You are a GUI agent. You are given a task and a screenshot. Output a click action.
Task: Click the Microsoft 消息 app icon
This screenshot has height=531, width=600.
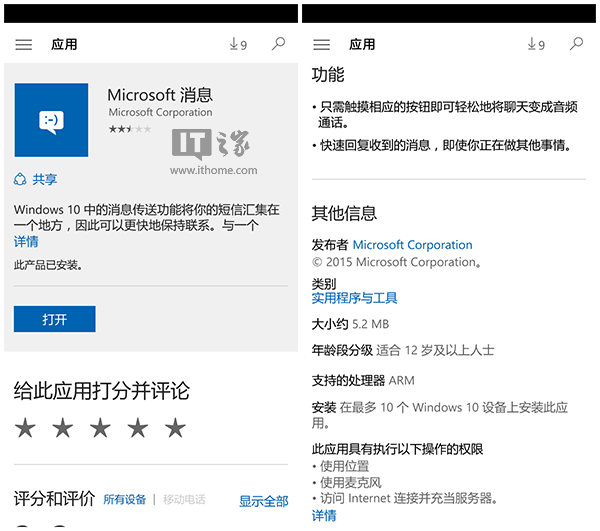[x=51, y=120]
